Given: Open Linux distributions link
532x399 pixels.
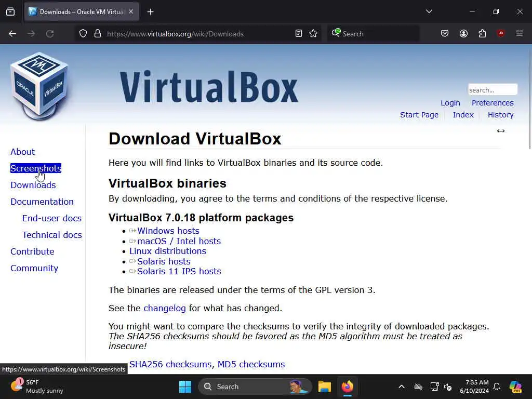Looking at the screenshot, I should tap(168, 251).
